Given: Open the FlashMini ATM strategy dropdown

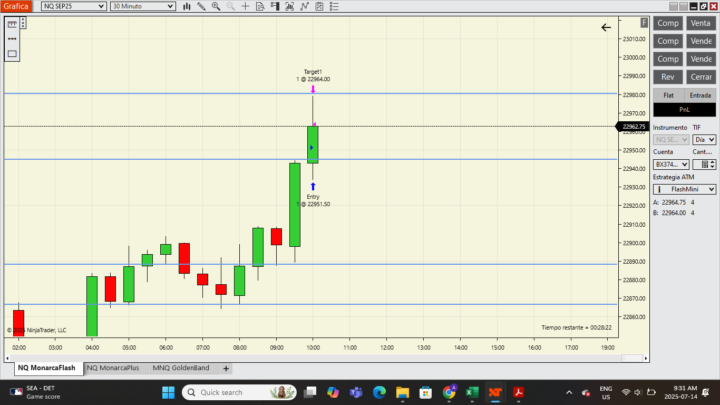Looking at the screenshot, I should [x=684, y=189].
